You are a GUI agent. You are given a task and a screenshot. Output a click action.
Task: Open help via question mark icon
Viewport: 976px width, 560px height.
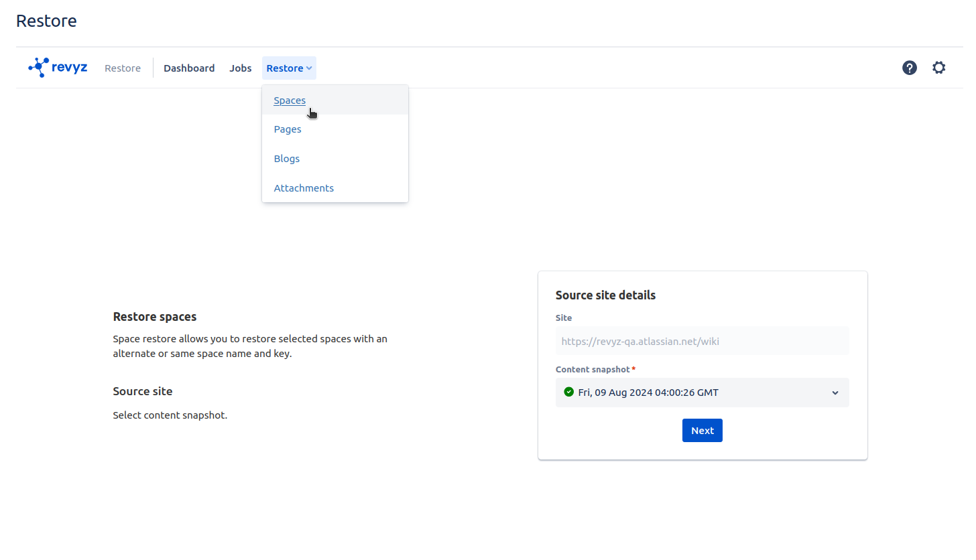pos(909,68)
